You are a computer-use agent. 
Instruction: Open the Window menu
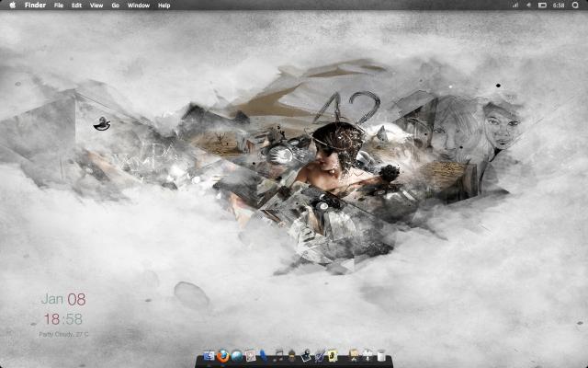point(139,6)
